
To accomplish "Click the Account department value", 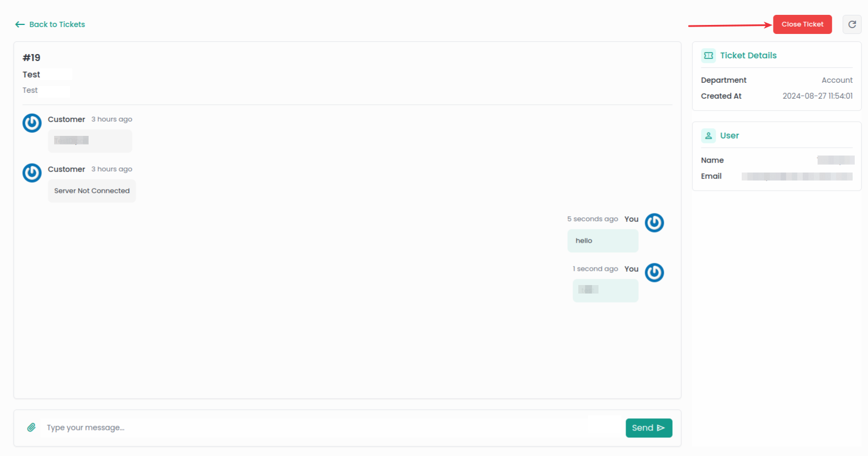I will coord(837,80).
